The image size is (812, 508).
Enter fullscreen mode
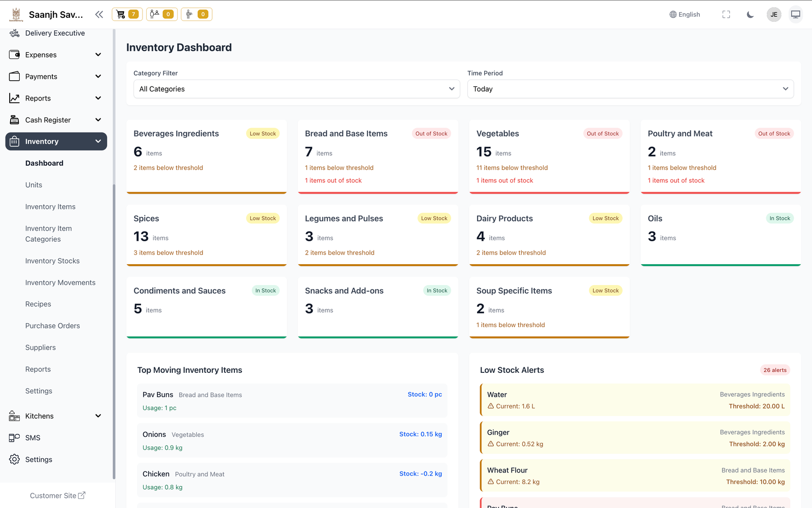pyautogui.click(x=726, y=14)
